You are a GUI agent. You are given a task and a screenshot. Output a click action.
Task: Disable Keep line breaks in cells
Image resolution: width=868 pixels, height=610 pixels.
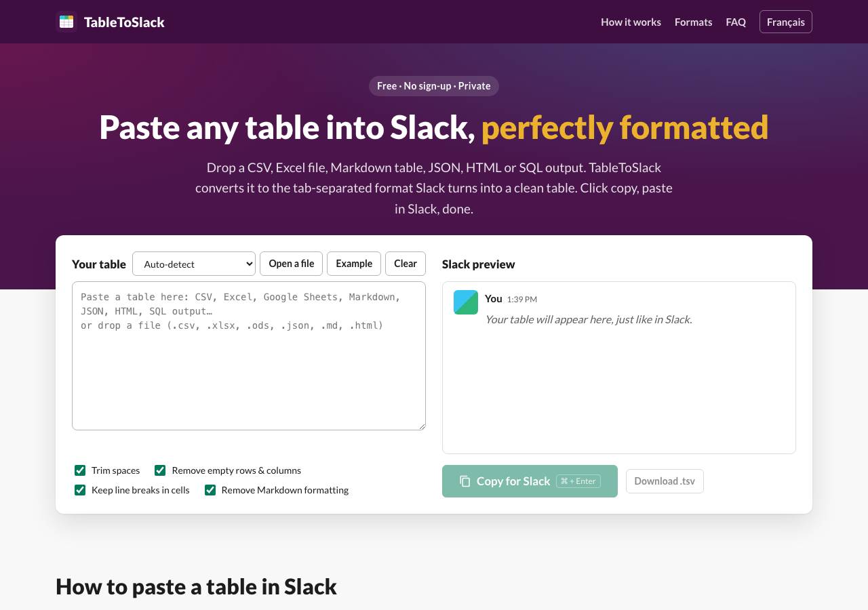point(80,490)
